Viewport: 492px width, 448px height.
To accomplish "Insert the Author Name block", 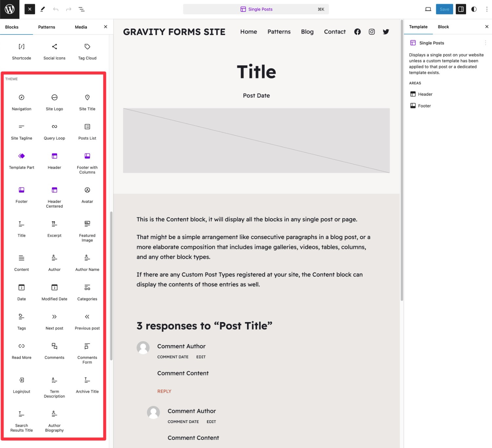I will coord(87,263).
